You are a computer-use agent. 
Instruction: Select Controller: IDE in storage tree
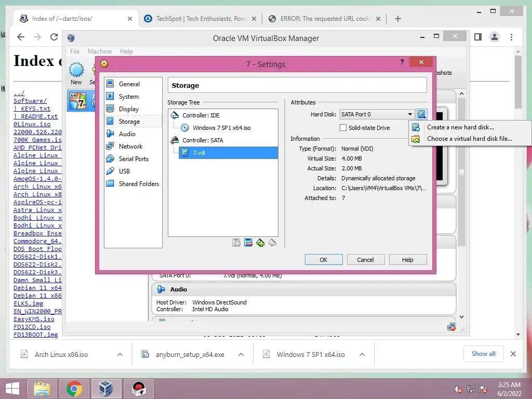pos(201,115)
